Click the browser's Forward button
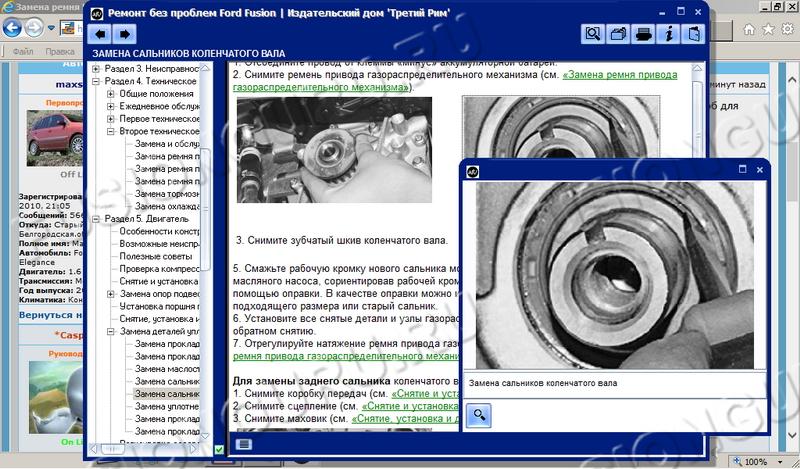 [x=34, y=28]
